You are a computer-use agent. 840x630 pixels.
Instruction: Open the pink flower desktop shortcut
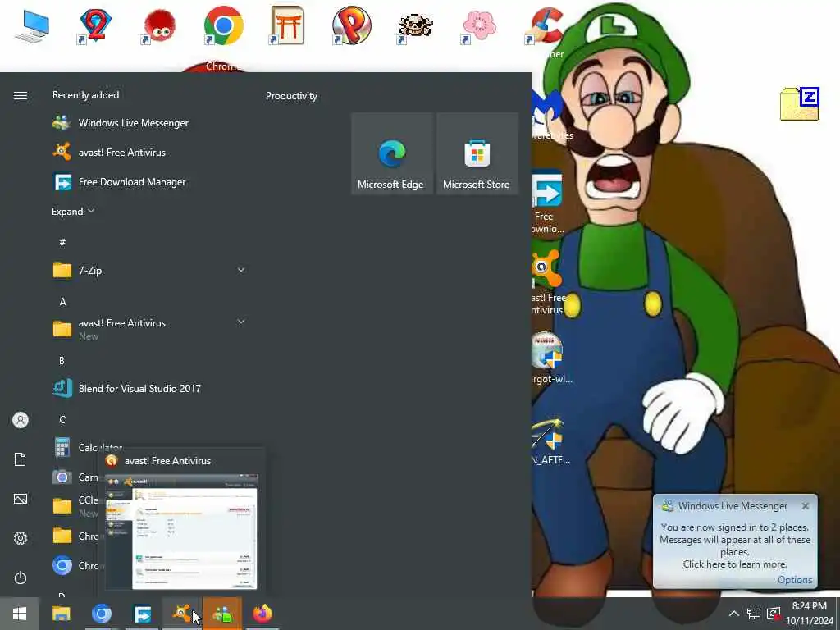[479, 26]
